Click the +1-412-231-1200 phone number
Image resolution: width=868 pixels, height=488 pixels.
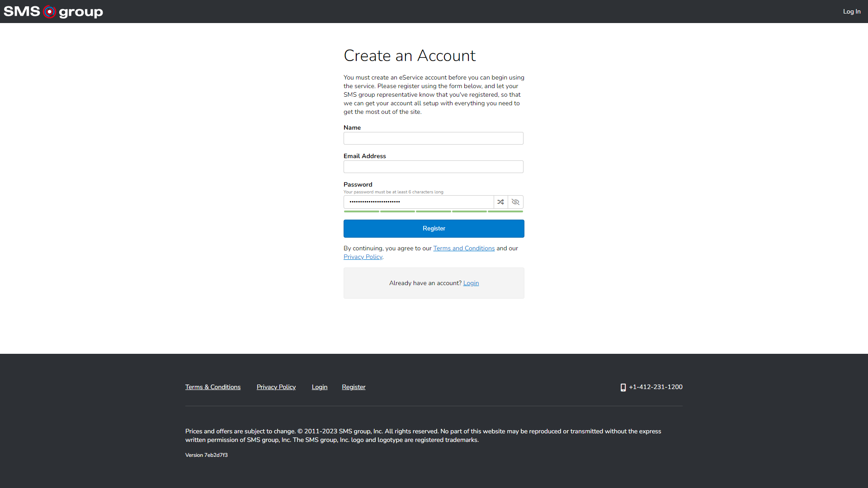click(656, 387)
